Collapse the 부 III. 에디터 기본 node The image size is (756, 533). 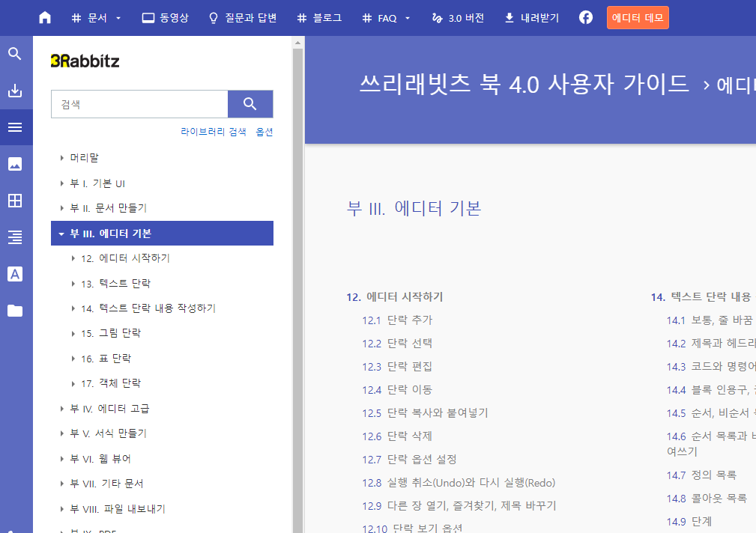coord(61,234)
